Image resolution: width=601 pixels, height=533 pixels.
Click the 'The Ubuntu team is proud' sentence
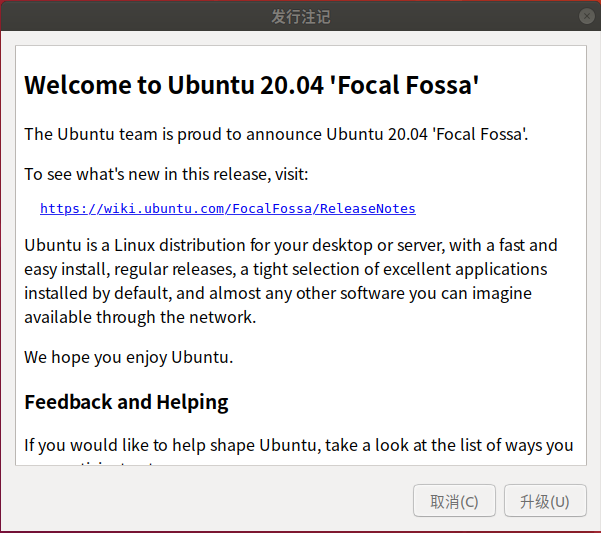click(276, 134)
